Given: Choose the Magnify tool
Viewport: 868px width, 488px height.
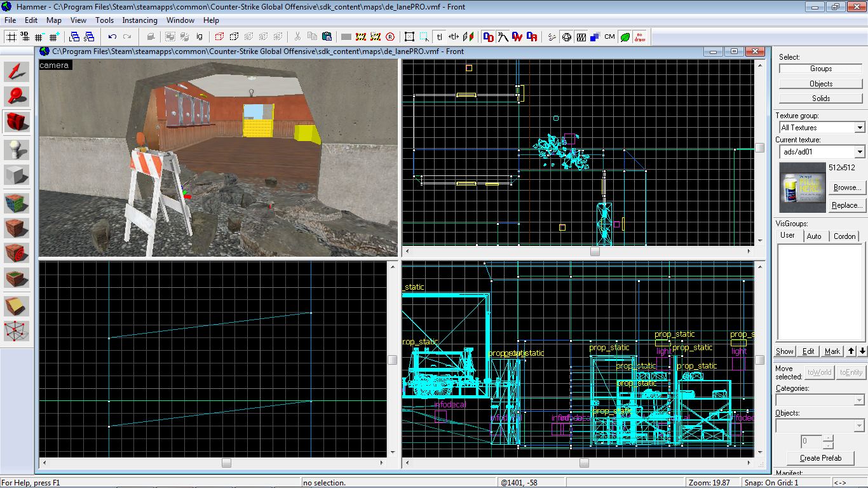Looking at the screenshot, I should (x=17, y=96).
